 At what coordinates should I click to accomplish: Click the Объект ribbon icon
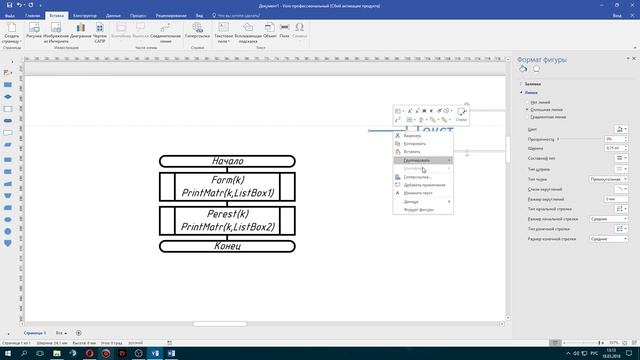(269, 31)
